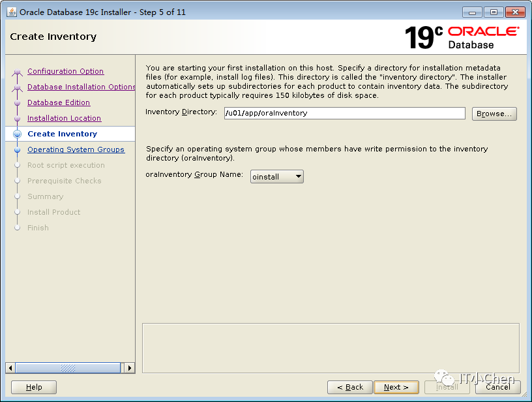Proceed with the Next button
This screenshot has height=402, width=532.
pyautogui.click(x=396, y=387)
